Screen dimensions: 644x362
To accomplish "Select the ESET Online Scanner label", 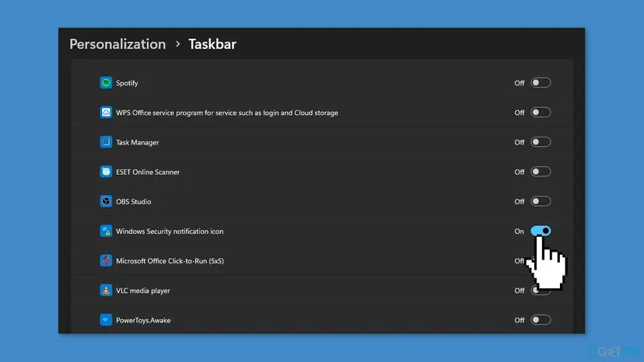I will 148,172.
